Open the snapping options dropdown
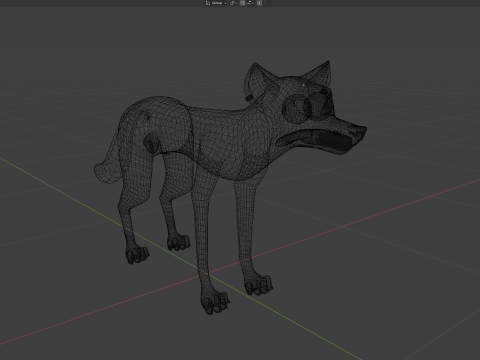The width and height of the screenshot is (480, 360). point(250,3)
